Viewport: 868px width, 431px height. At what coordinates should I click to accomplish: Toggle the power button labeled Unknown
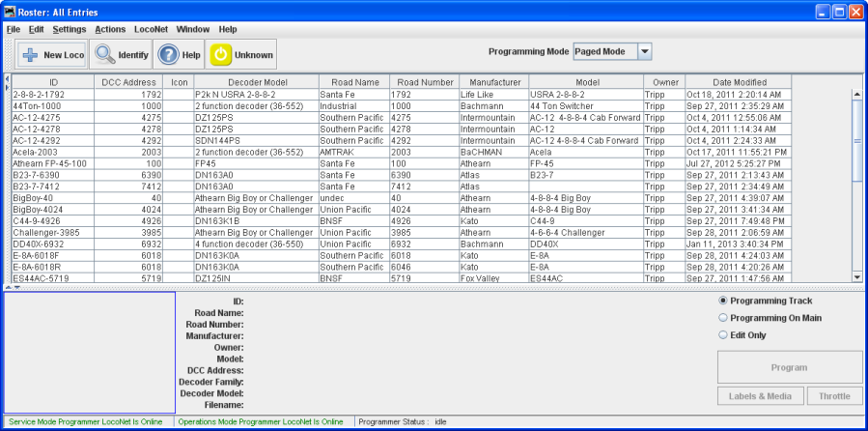coord(241,55)
